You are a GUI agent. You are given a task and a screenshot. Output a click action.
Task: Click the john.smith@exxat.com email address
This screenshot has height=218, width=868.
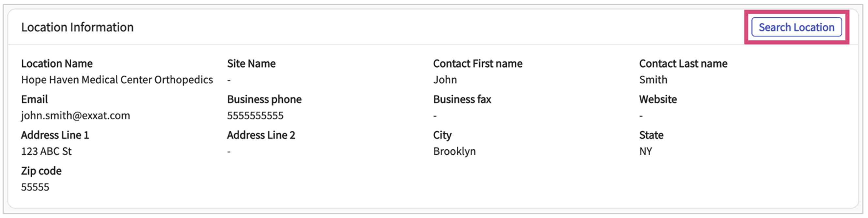pos(75,116)
